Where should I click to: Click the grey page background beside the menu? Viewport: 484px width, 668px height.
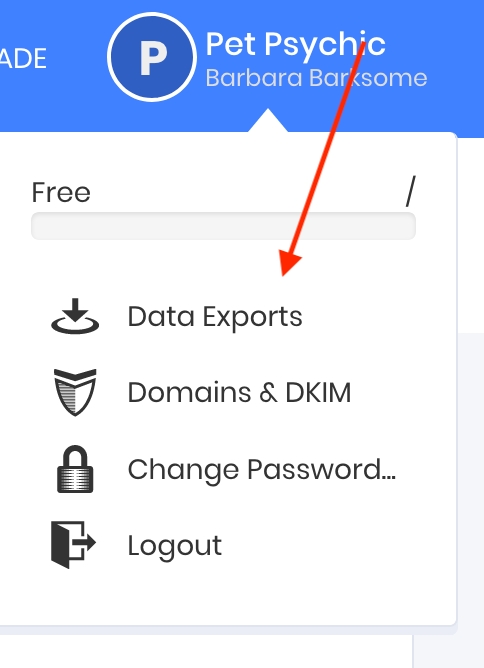pyautogui.click(x=470, y=469)
